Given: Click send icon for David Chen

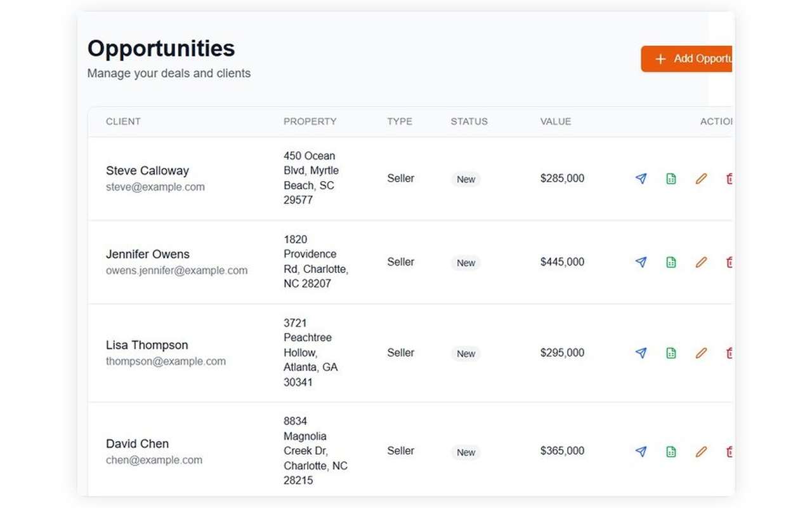Looking at the screenshot, I should tap(641, 451).
